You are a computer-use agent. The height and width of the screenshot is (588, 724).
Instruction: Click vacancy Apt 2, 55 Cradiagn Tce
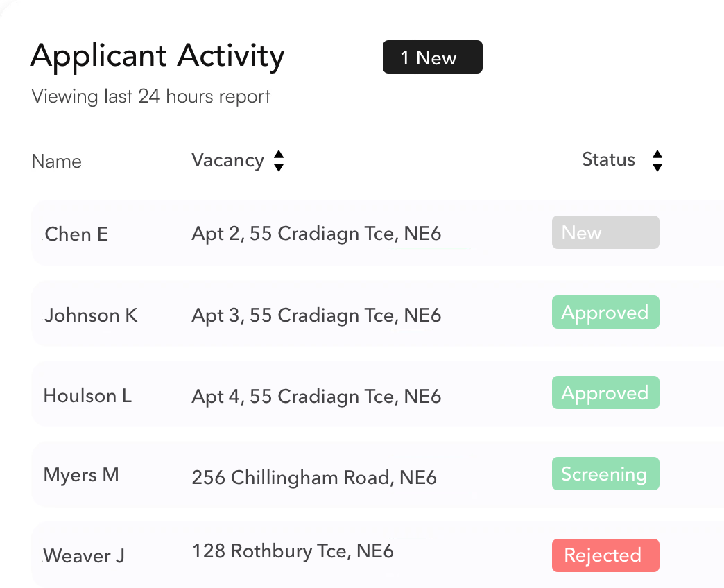[316, 234]
